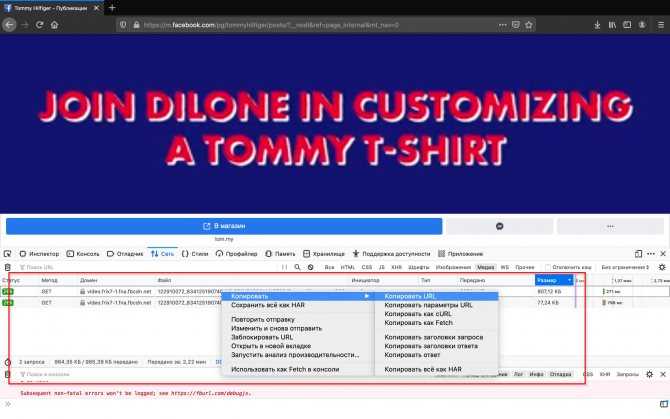Viewport: 670px width, 419px height.
Task: Switch to the Отладчик tab
Action: tap(125, 254)
